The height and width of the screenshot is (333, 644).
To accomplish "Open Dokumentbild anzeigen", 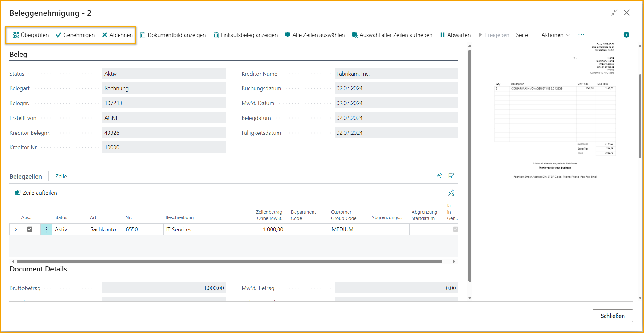I will pos(173,35).
